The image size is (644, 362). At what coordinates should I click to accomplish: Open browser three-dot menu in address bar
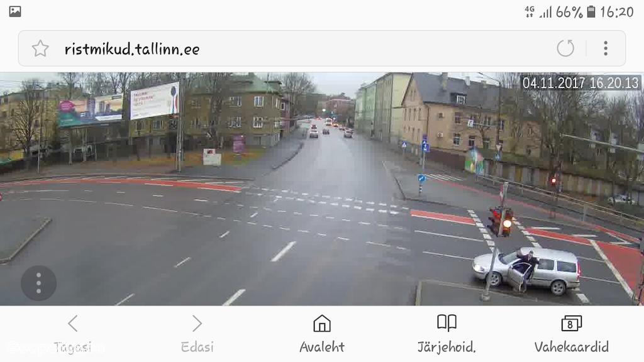[606, 48]
